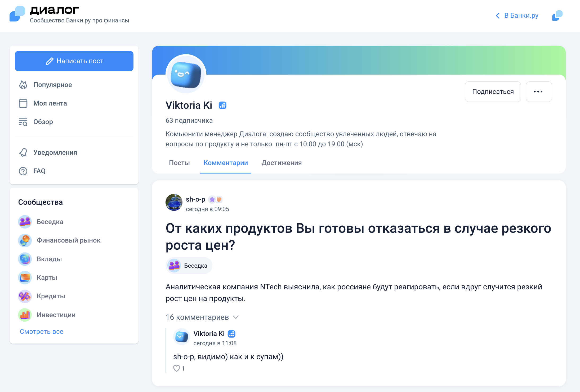This screenshot has width=580, height=392.
Task: Toggle subscription with Подписаться button
Action: click(493, 92)
